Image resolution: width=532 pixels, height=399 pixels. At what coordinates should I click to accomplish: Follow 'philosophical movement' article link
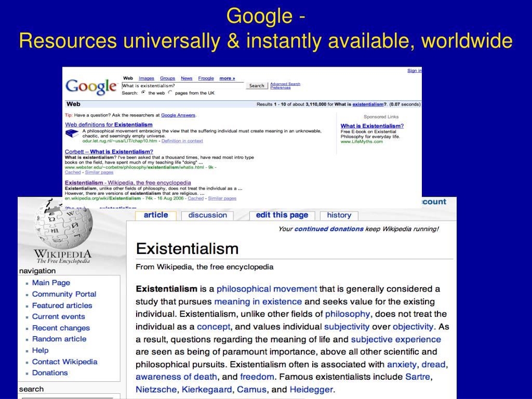tap(267, 289)
